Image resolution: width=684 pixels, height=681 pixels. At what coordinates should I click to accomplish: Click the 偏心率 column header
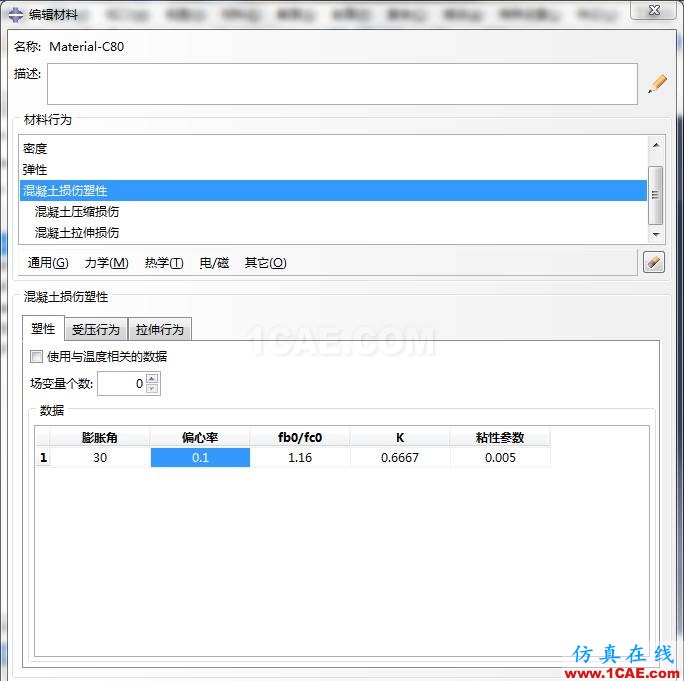tap(200, 437)
